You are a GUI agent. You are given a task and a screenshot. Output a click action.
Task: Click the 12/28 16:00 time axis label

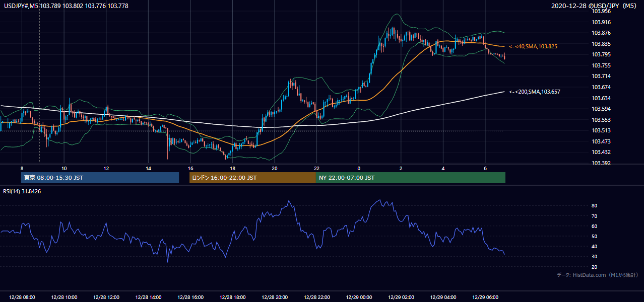point(190,297)
